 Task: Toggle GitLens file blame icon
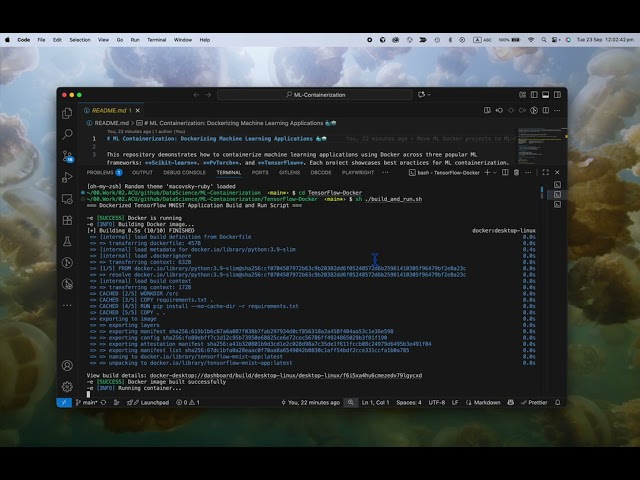coord(534,110)
